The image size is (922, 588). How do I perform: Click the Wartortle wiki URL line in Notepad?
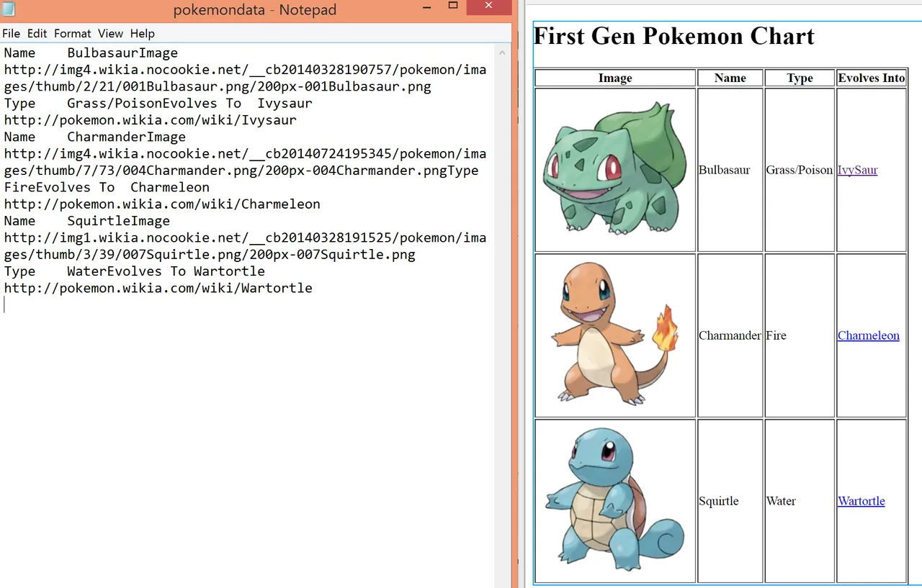[x=158, y=289]
